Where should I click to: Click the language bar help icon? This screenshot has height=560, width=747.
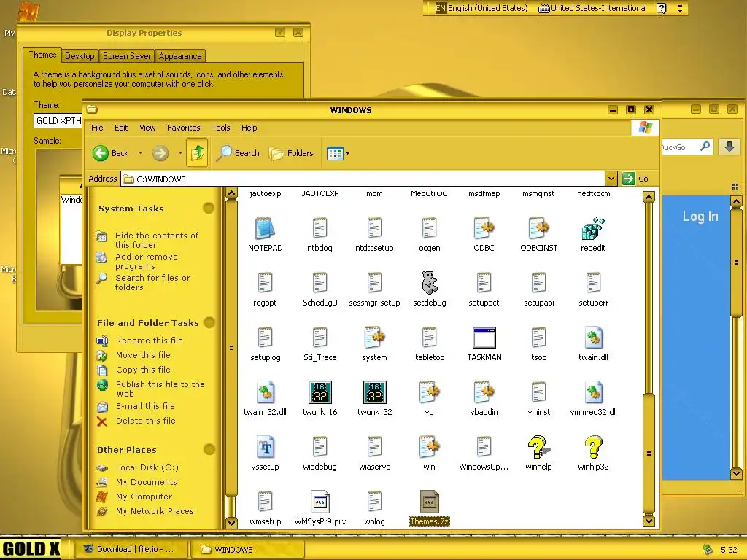(661, 8)
